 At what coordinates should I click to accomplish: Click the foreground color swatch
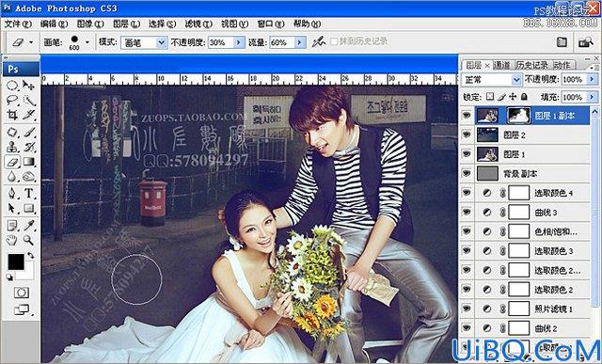16,261
